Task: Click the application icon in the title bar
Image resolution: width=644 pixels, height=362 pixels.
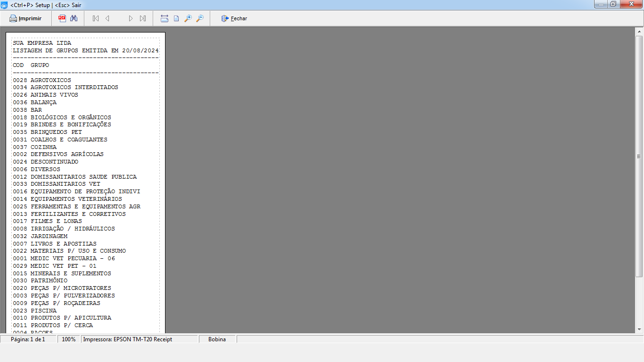Action: [4, 5]
